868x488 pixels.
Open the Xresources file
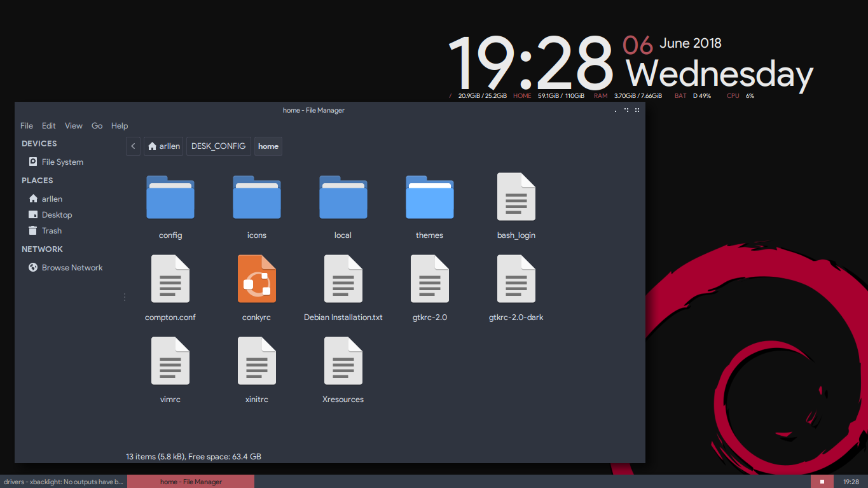pos(343,361)
